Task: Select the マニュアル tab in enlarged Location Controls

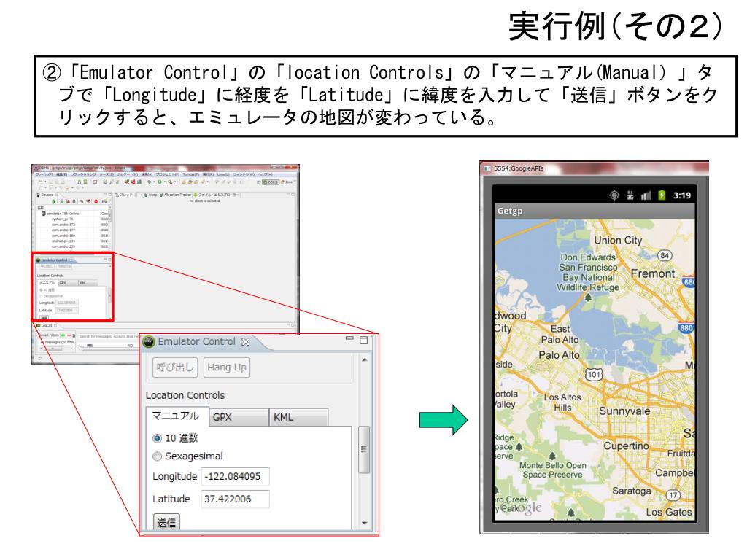Action: click(177, 416)
